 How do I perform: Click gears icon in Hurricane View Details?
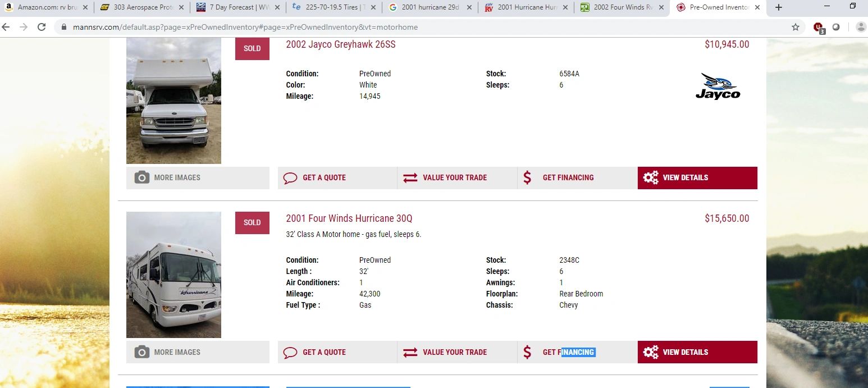(651, 352)
